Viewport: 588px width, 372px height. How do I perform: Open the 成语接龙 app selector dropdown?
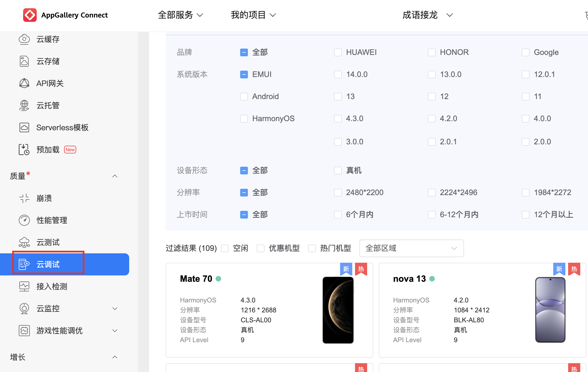point(428,15)
